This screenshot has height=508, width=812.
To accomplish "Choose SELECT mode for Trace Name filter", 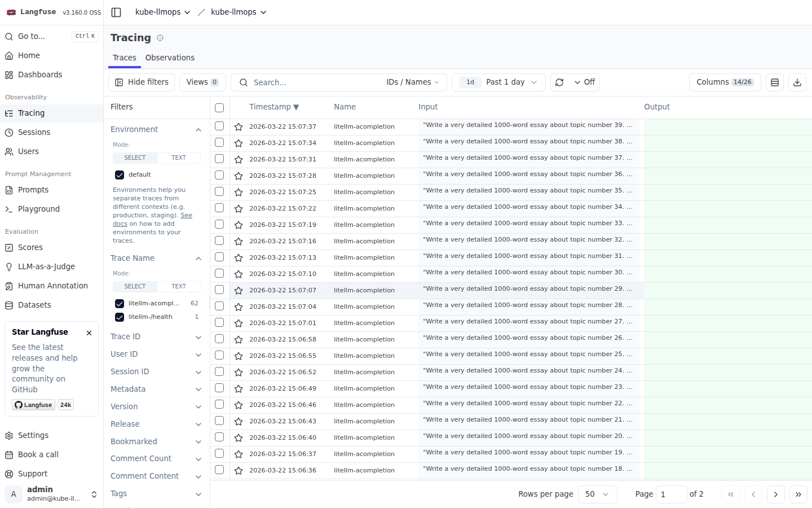I will (x=135, y=287).
